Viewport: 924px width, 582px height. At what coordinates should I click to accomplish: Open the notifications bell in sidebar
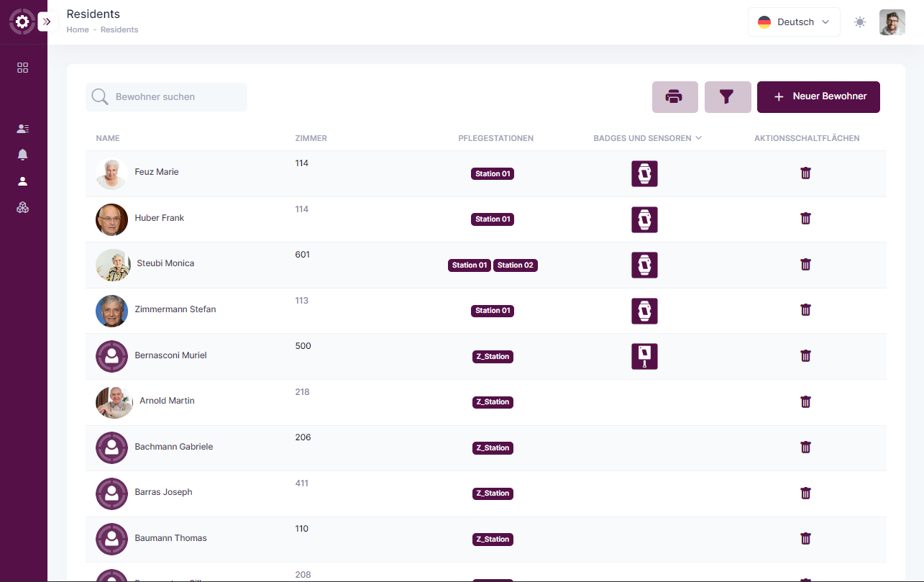pos(23,155)
